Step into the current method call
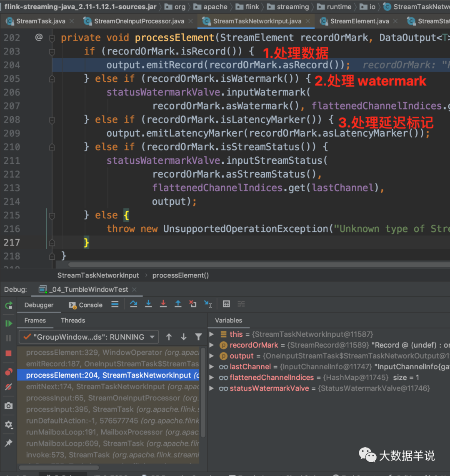Viewport: 450px width, 476px height. (148, 304)
